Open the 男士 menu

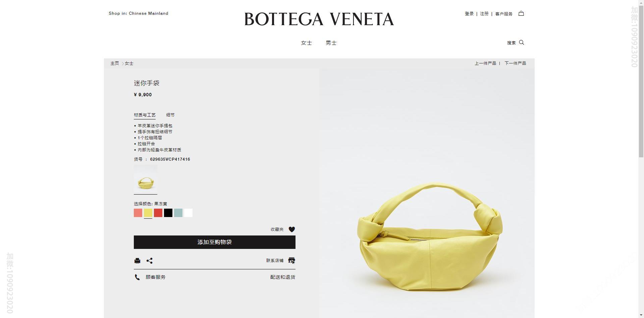tap(331, 43)
